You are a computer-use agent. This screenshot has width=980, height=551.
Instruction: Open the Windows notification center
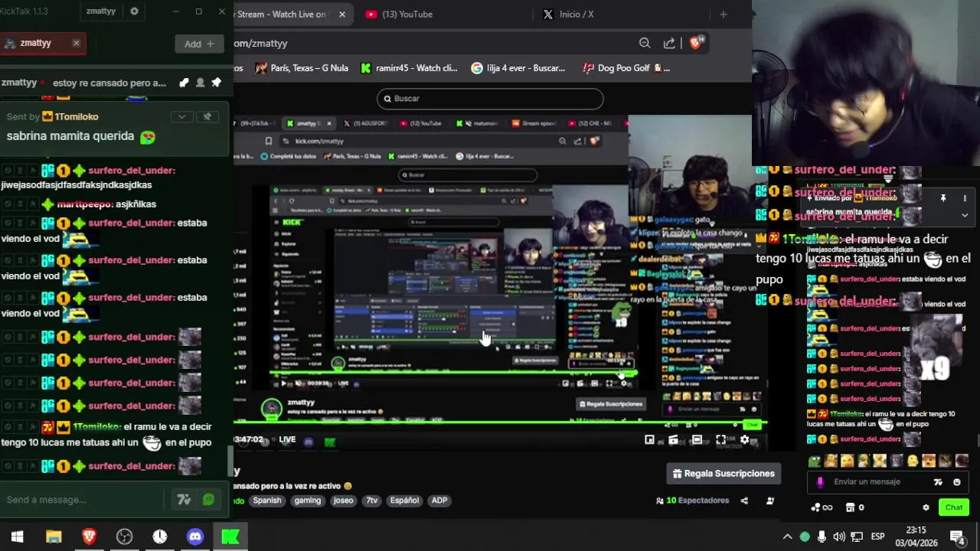pos(958,536)
